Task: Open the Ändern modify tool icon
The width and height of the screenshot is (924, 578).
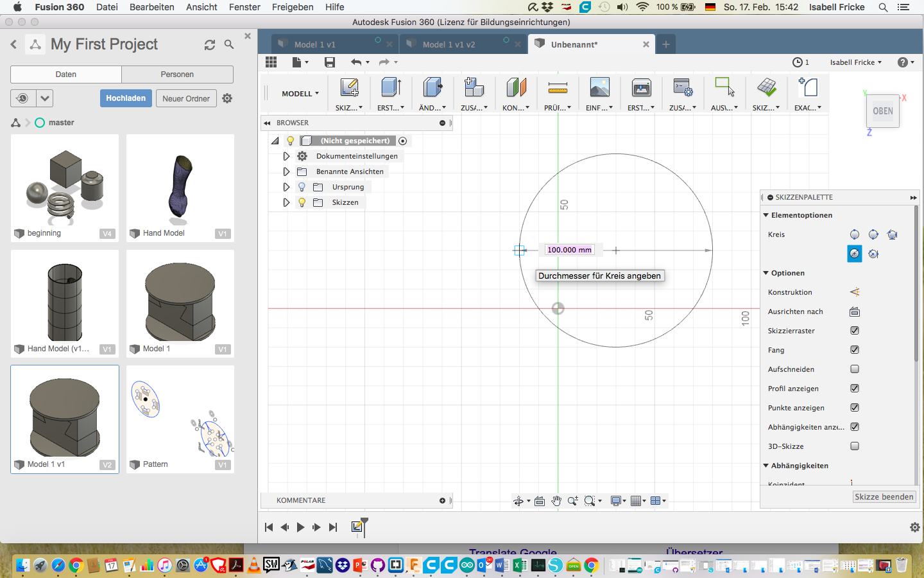Action: (432, 88)
